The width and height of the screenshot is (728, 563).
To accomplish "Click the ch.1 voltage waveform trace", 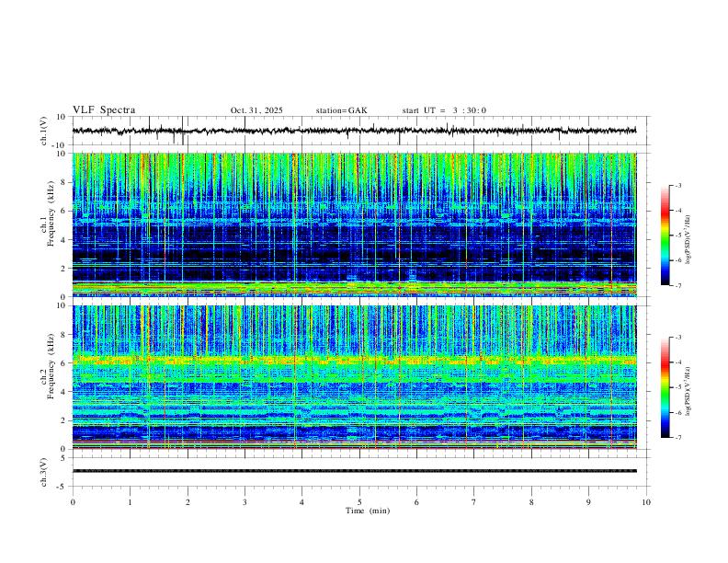I will tap(354, 131).
